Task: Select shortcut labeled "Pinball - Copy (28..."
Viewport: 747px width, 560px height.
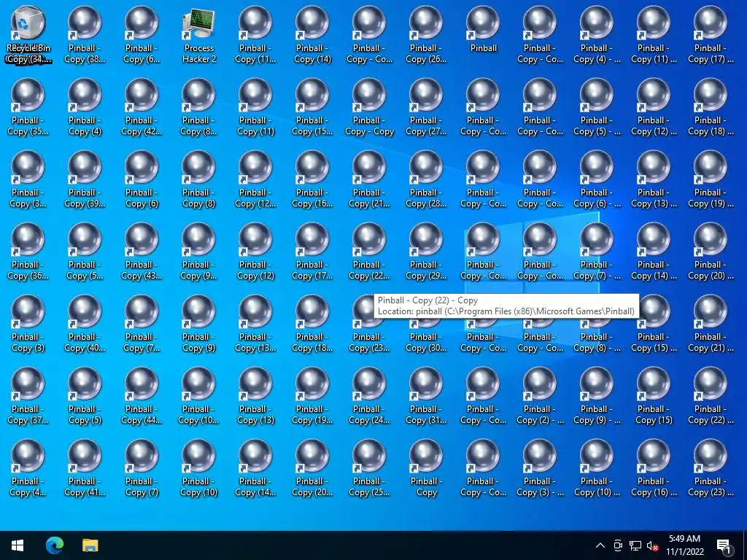Action: tap(426, 180)
